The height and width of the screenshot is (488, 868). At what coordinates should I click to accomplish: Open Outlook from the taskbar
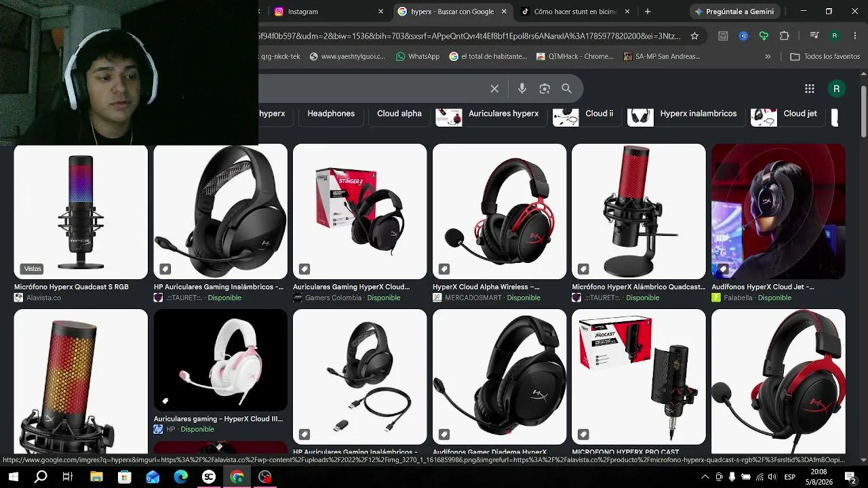click(153, 477)
